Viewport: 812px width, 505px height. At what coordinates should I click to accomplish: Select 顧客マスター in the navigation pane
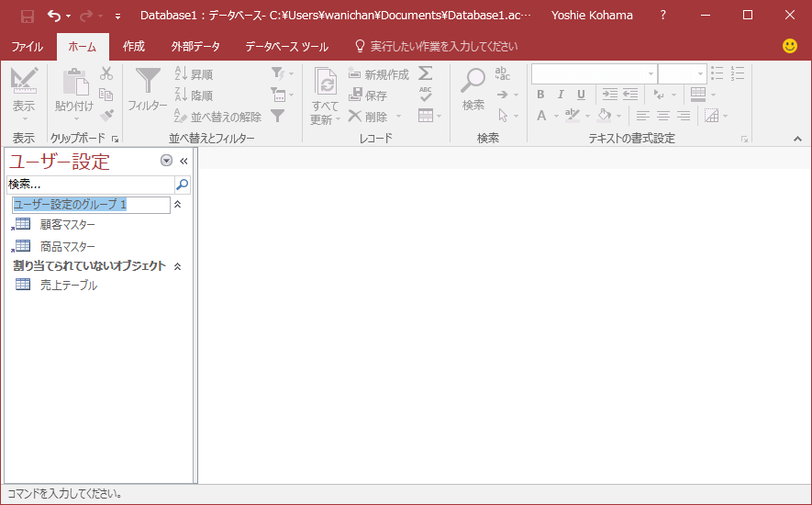[68, 225]
